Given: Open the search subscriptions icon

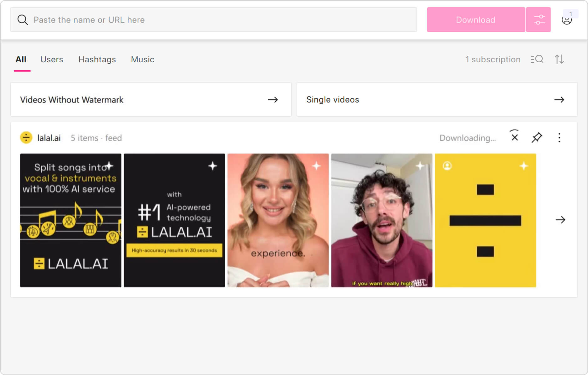Looking at the screenshot, I should 537,59.
